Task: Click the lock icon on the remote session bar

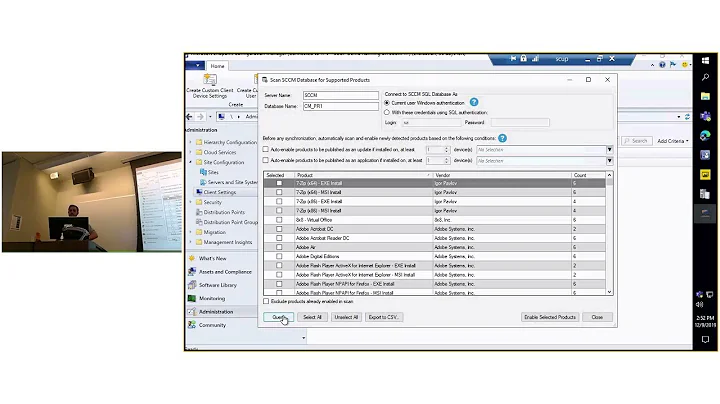Action: coord(523,59)
